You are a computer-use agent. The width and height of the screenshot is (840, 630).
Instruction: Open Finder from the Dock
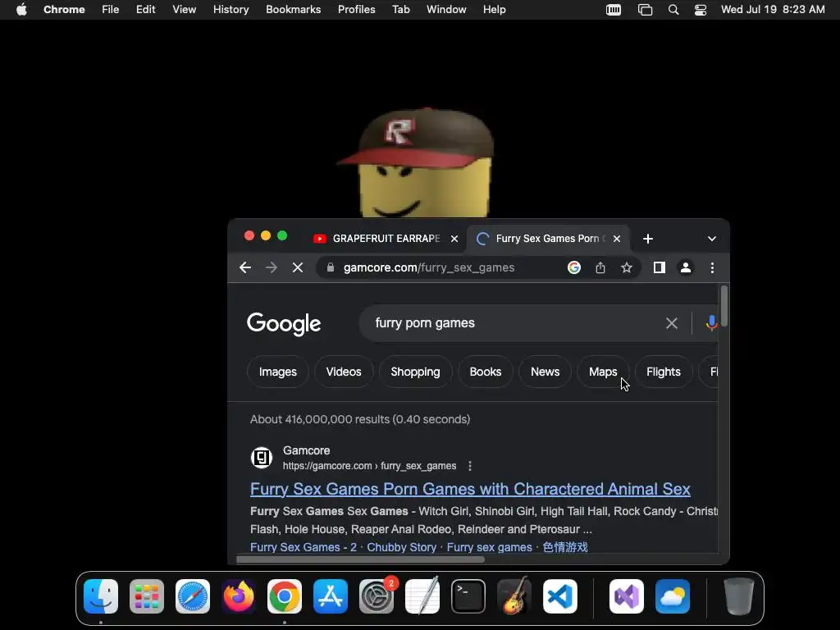pyautogui.click(x=101, y=596)
